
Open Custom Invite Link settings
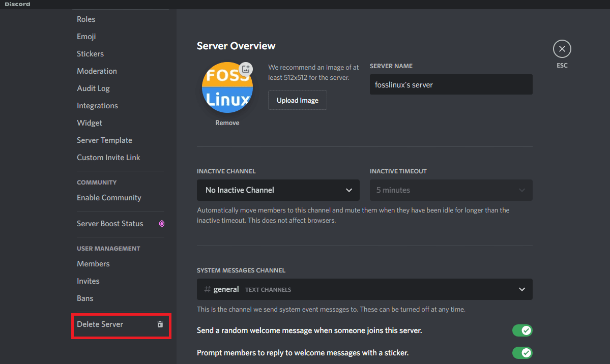[108, 158]
